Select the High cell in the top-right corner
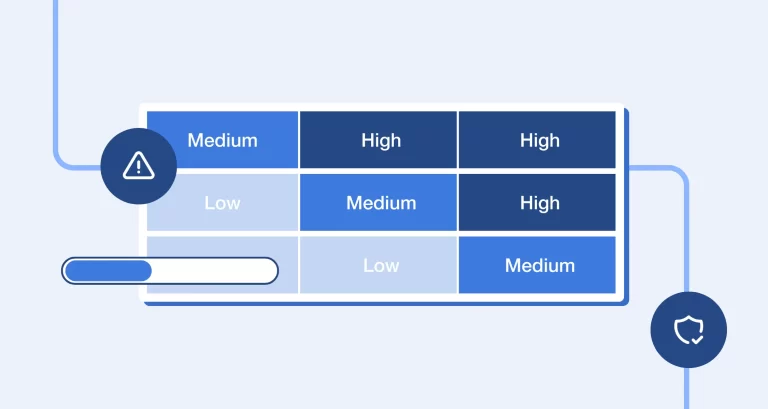Screen dimensions: 768x409 [x=538, y=140]
